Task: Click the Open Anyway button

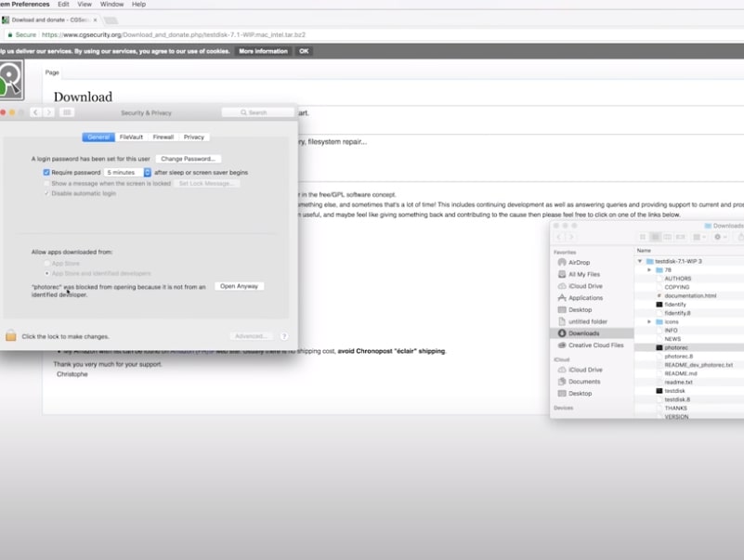Action: (x=239, y=286)
